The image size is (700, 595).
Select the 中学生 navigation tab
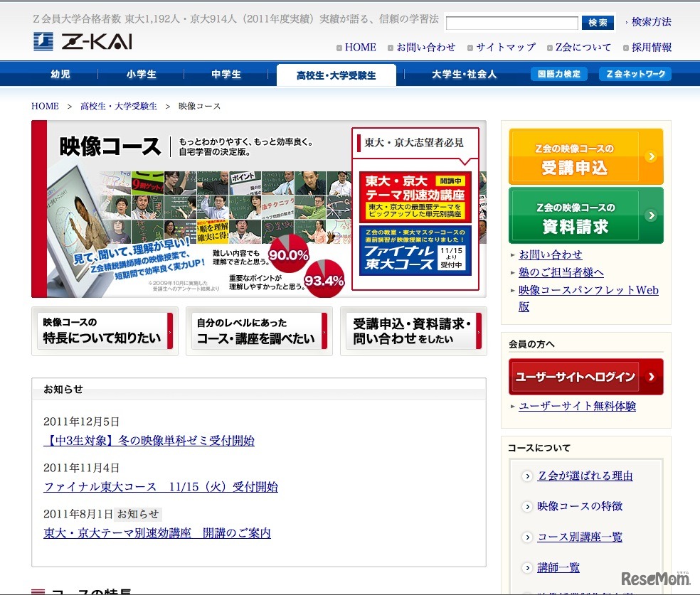tap(226, 74)
